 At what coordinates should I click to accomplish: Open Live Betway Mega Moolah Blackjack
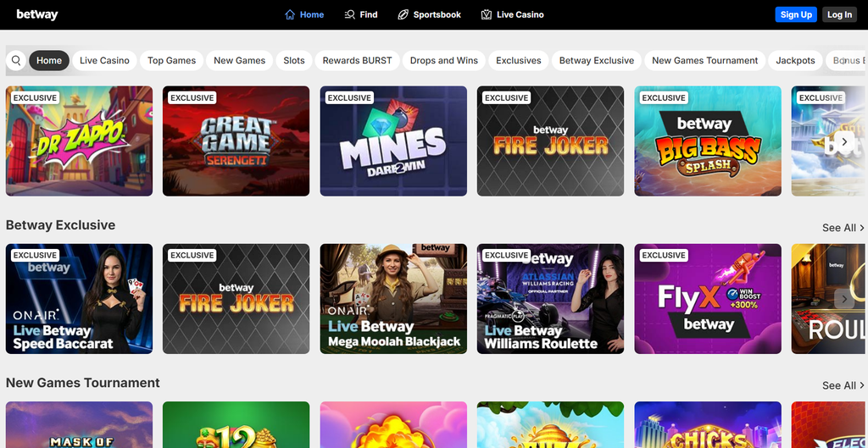click(393, 299)
